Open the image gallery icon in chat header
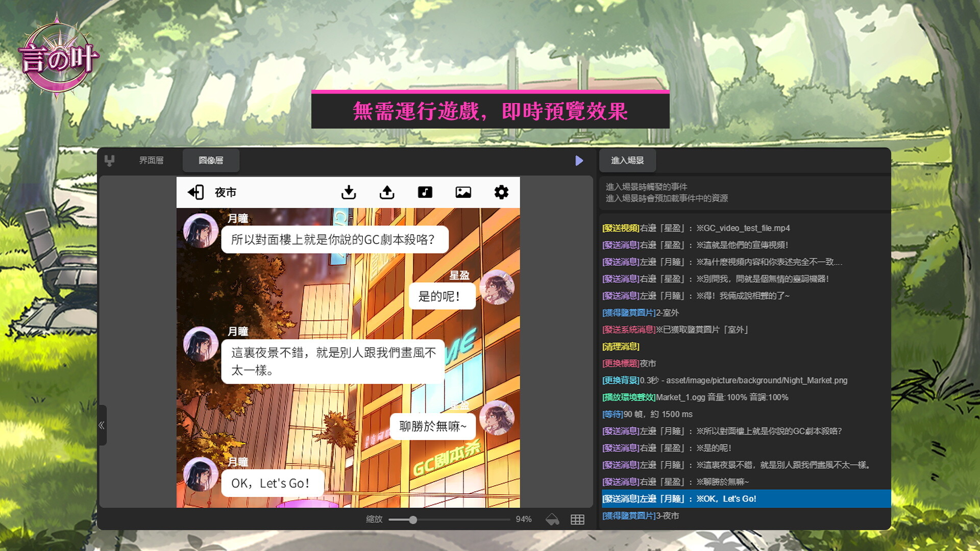Viewport: 980px width, 551px height. coord(463,192)
